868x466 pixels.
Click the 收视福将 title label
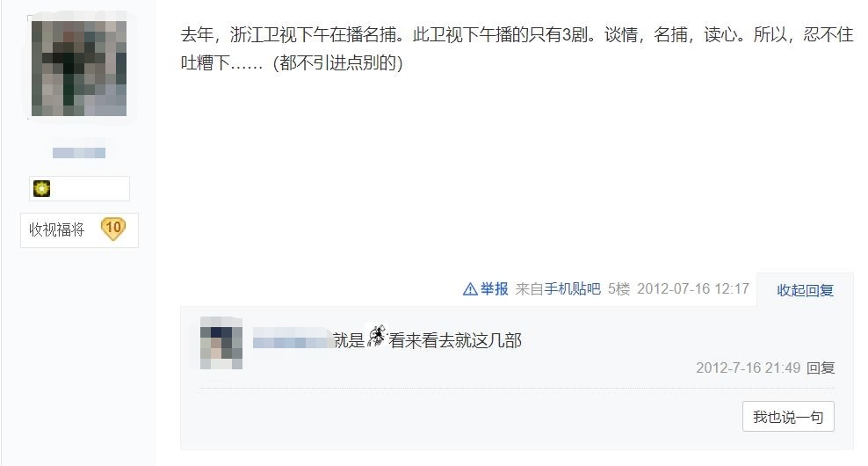(x=56, y=229)
